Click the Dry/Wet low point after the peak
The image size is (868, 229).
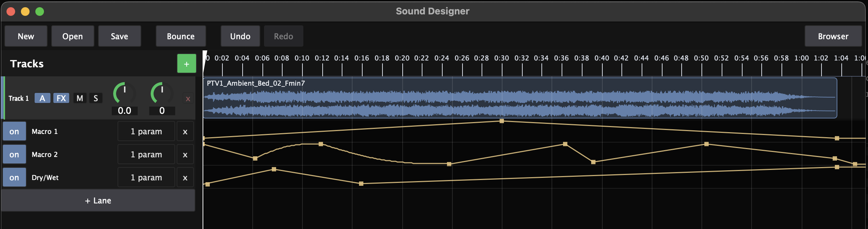[x=361, y=184]
